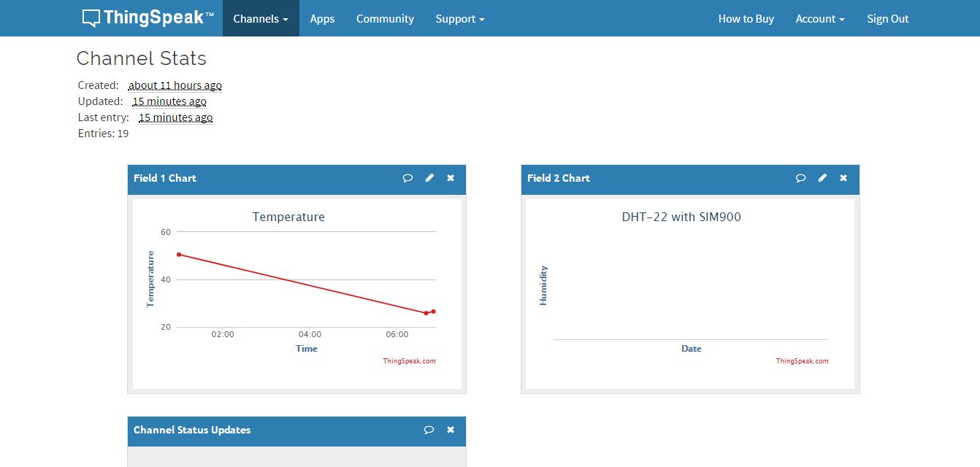
Task: Open the How to Buy page
Action: tap(746, 18)
